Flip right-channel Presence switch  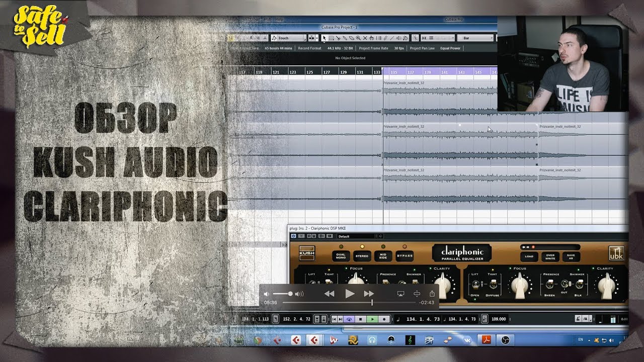[x=550, y=284]
